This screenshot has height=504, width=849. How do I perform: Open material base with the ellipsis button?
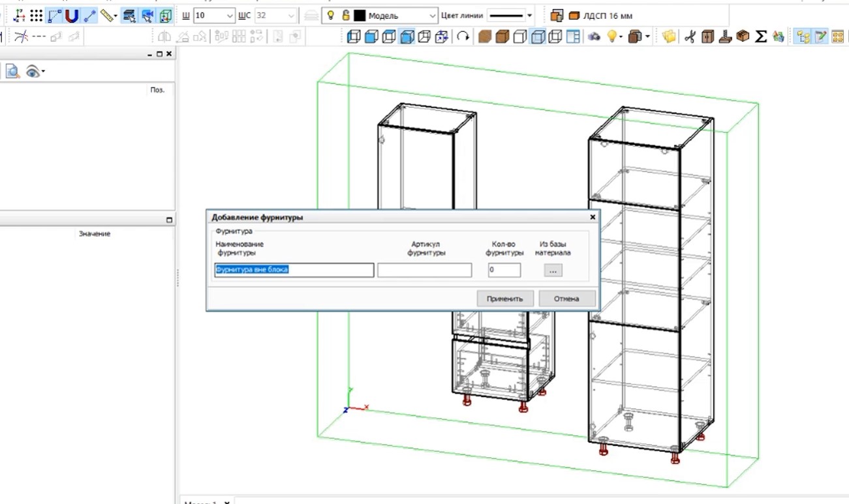[x=553, y=270]
